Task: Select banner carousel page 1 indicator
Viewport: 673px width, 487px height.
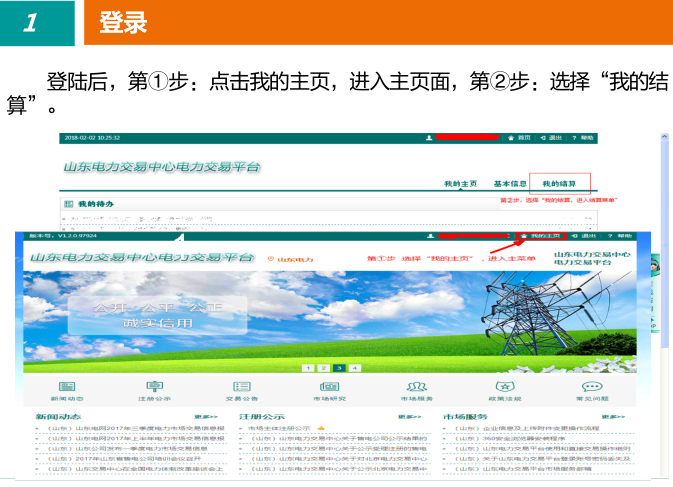Action: click(308, 367)
